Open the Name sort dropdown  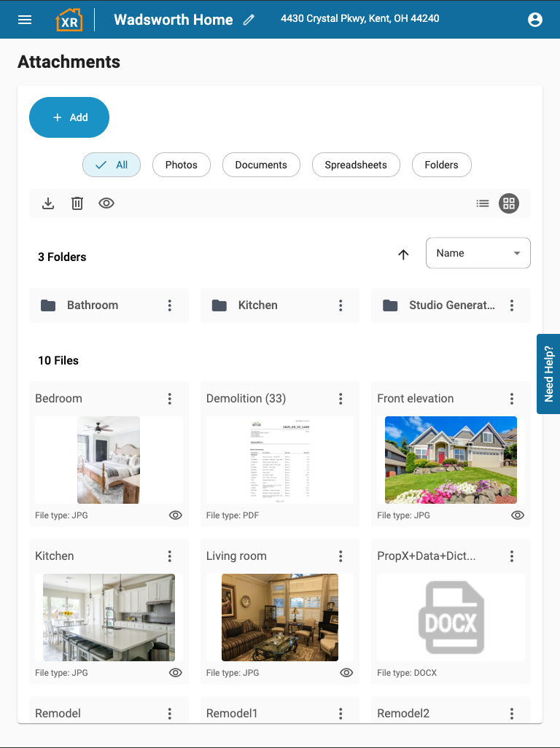478,253
